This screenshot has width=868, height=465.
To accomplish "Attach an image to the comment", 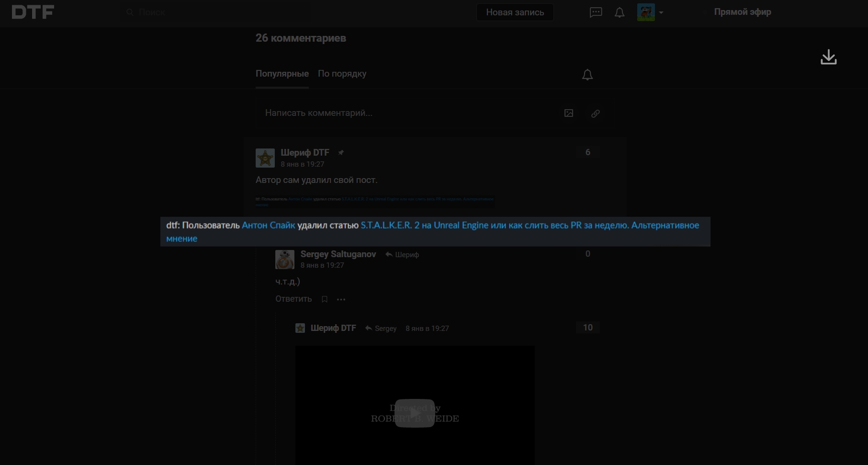I will (x=569, y=113).
